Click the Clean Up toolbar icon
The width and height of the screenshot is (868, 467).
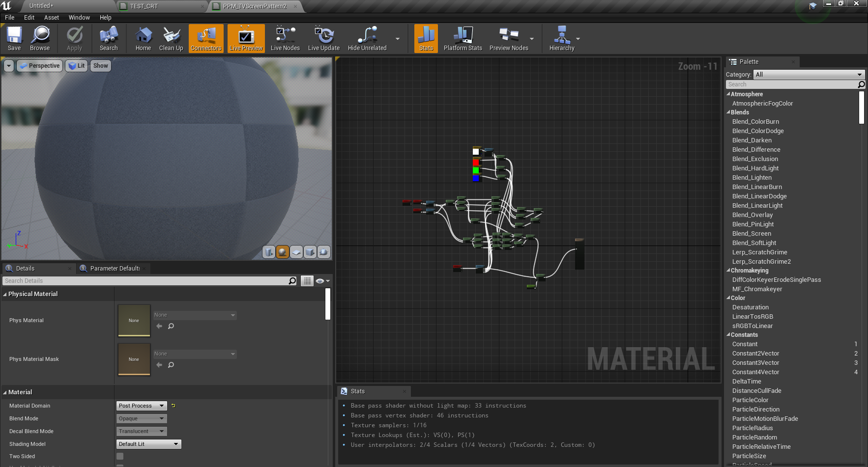tap(171, 38)
